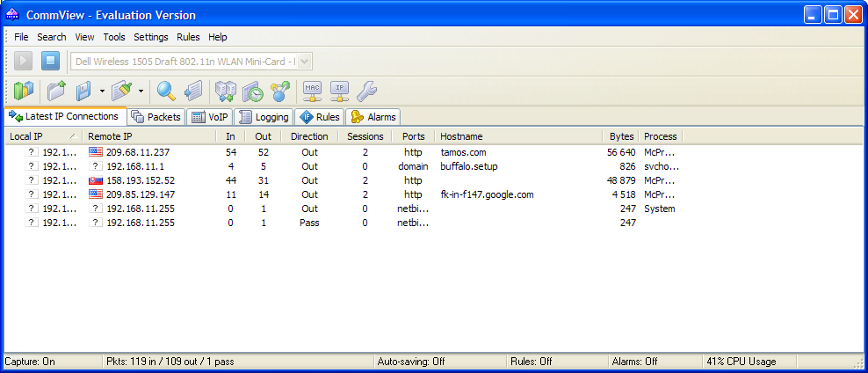
Task: Click hostname buffalo.setup
Action: 468,166
